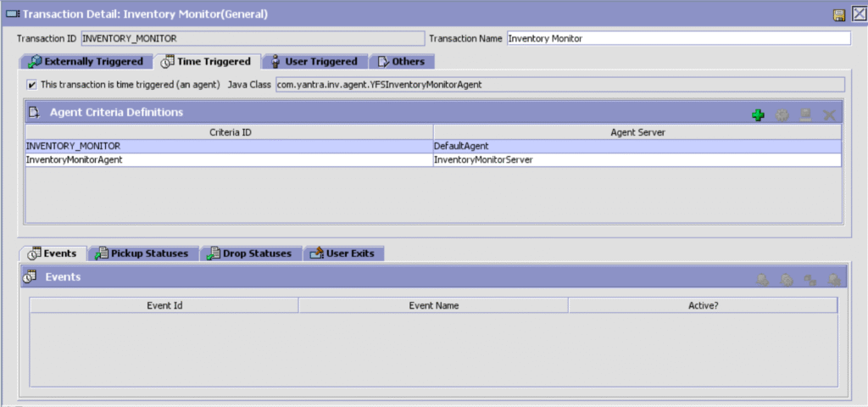Viewport: 868px width, 407px height.
Task: Click the first greyed icon in Events toolbar
Action: pyautogui.click(x=763, y=279)
